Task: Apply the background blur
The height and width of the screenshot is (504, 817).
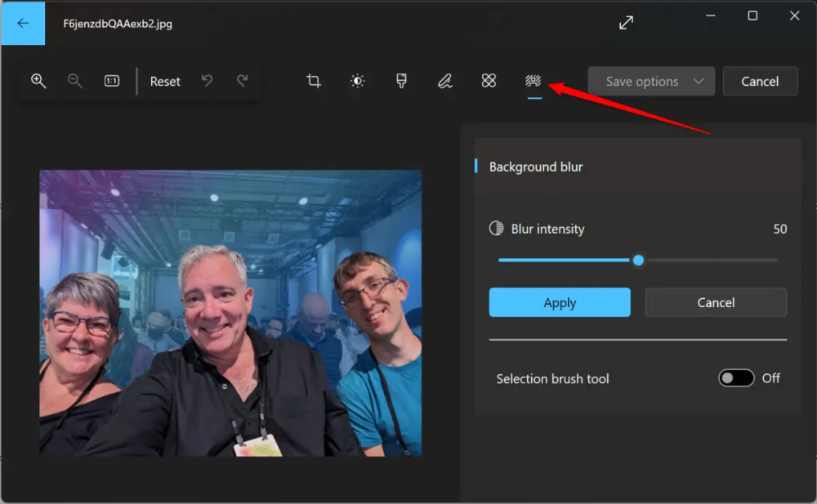Action: tap(560, 302)
